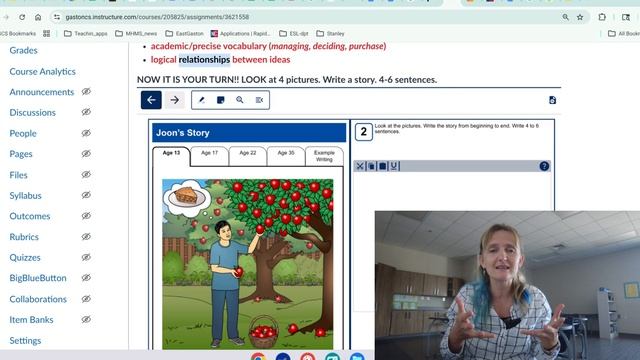Toggle visibility eye next to Item Banks

point(86,320)
